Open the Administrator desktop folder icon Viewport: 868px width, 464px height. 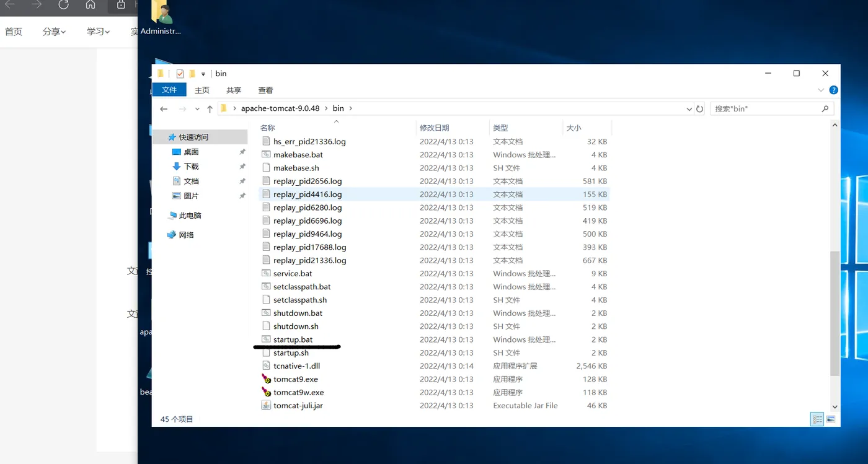(161, 12)
